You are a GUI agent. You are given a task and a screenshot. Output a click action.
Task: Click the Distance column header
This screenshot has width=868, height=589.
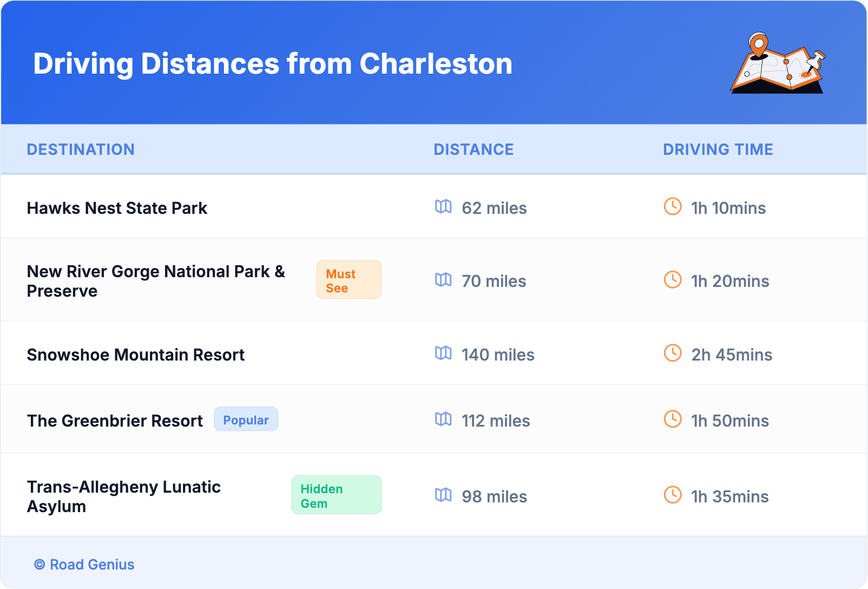474,149
